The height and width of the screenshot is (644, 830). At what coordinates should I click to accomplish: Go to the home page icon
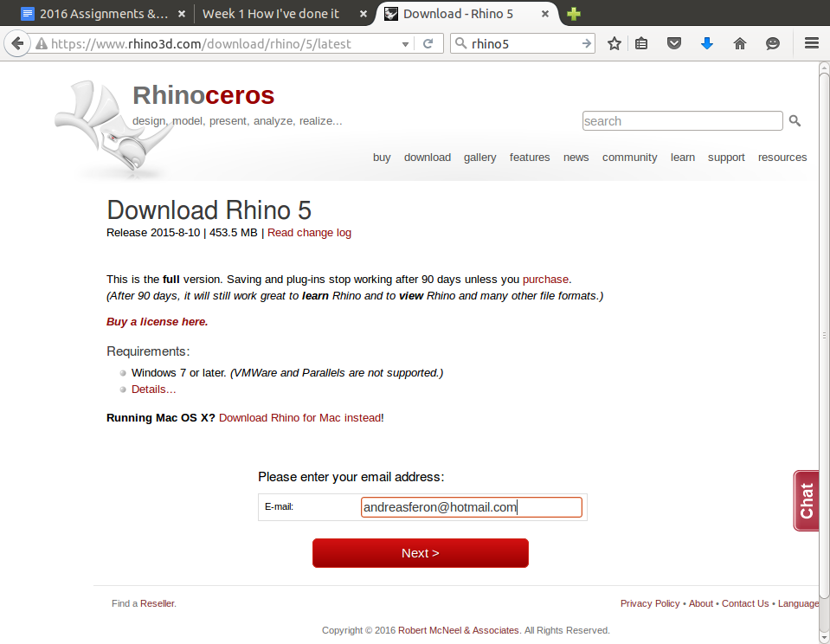pyautogui.click(x=739, y=43)
